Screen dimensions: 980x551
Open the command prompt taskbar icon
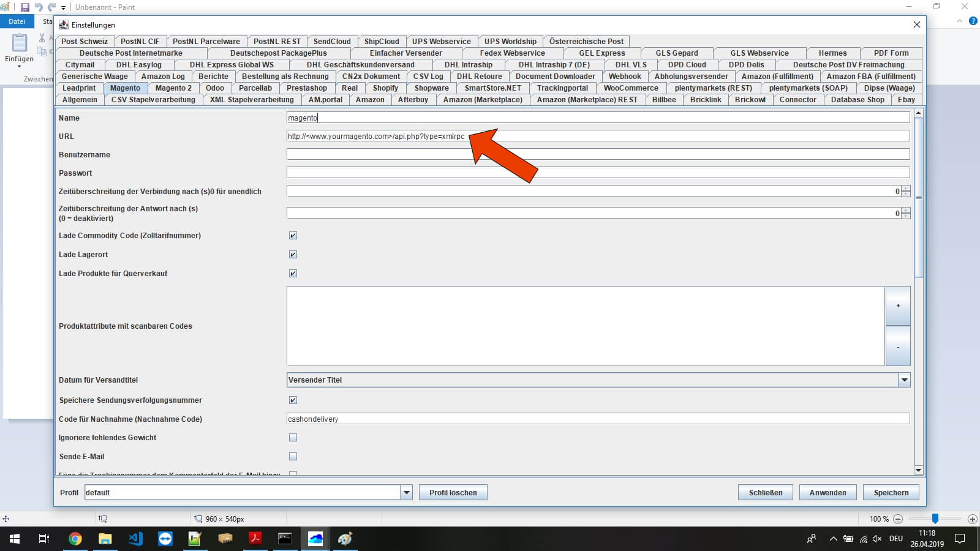click(x=285, y=539)
